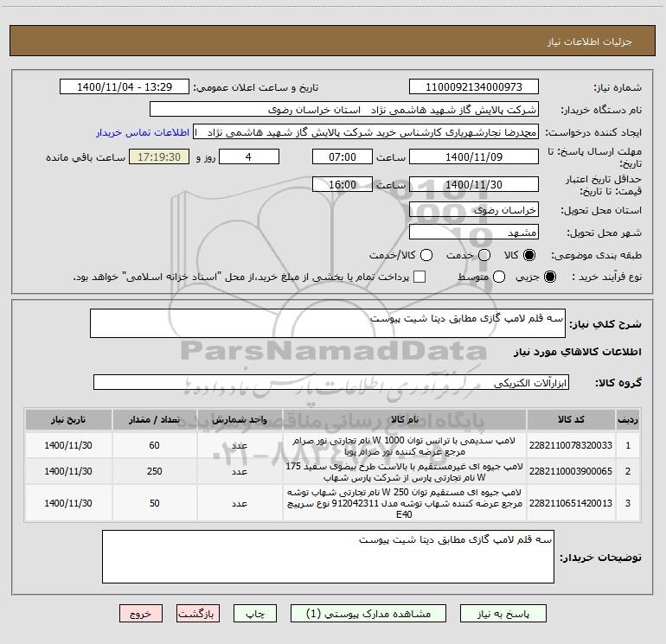Viewport: 666px width, 644px height.
Task: Select the خدمت radio button
Action: pyautogui.click(x=484, y=255)
